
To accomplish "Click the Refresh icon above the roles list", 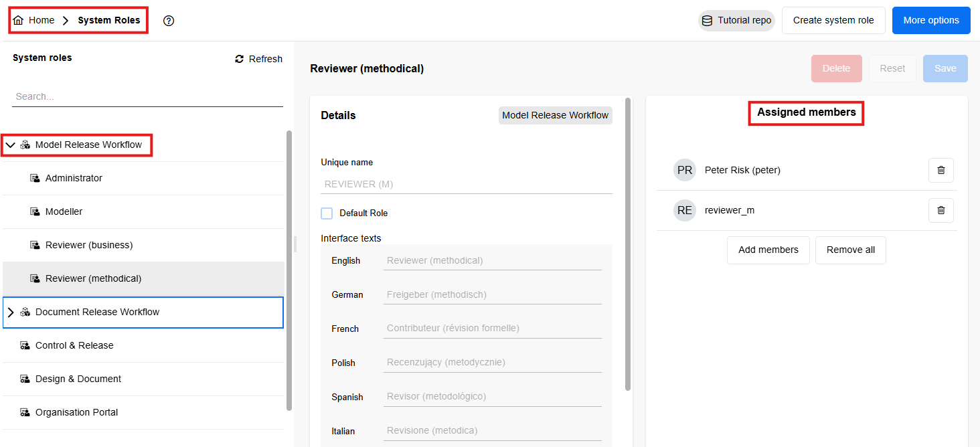I will pos(239,59).
